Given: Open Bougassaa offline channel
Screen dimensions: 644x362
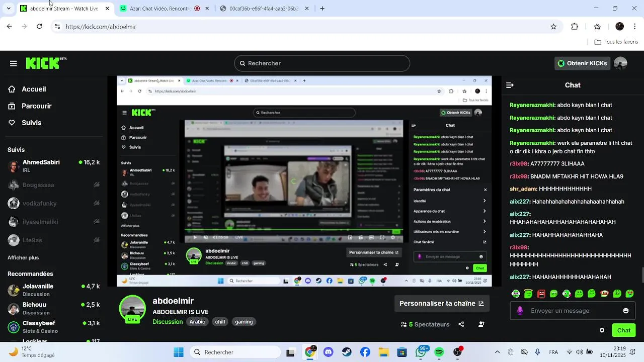Looking at the screenshot, I should [x=54, y=185].
